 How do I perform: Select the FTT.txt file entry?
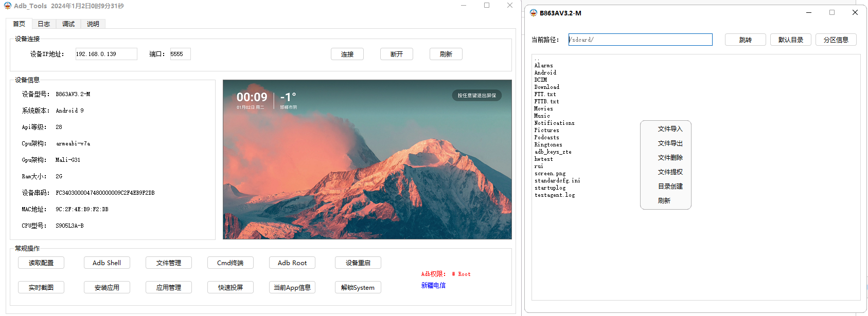coord(545,94)
